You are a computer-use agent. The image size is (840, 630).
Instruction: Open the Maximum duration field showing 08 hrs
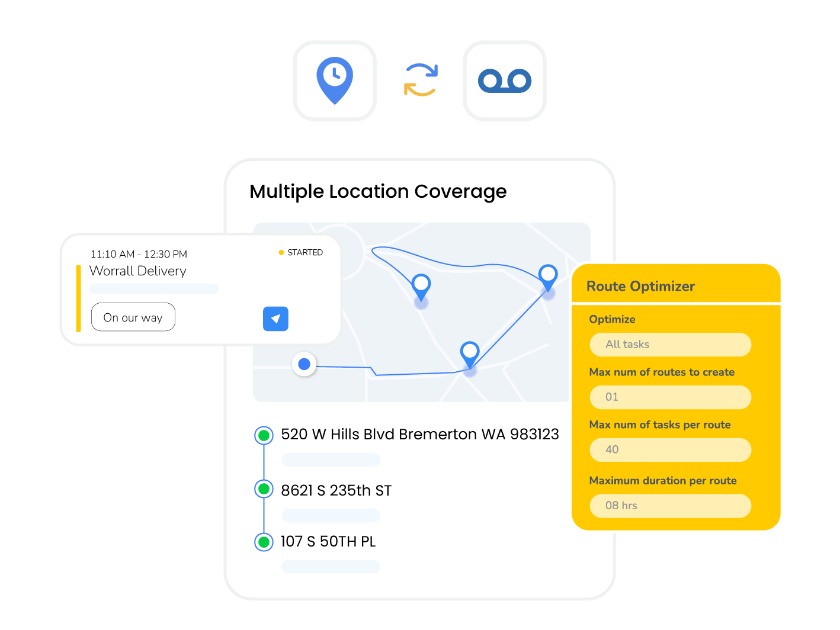click(x=670, y=506)
